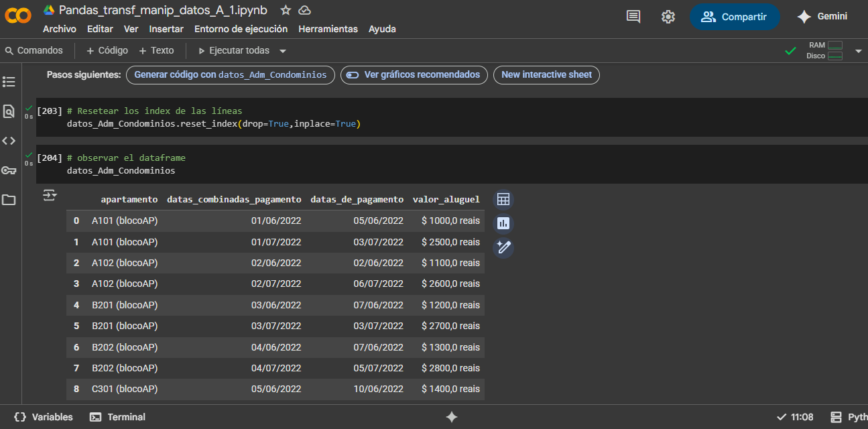This screenshot has width=868, height=429.
Task: Open the output actions icon beside the table
Action: (x=50, y=195)
